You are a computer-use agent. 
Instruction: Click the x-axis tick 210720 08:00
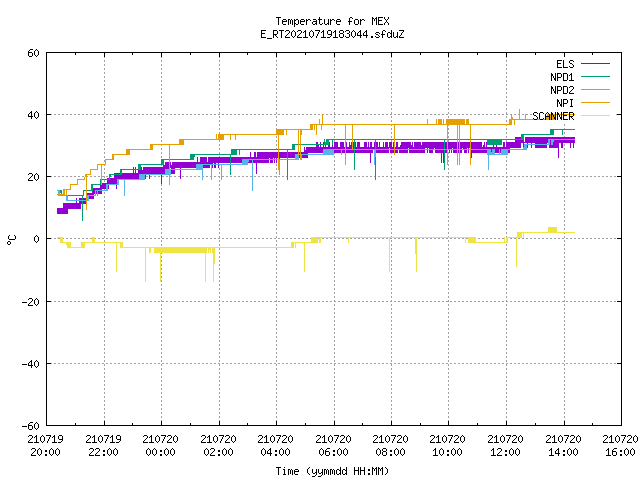391,446
